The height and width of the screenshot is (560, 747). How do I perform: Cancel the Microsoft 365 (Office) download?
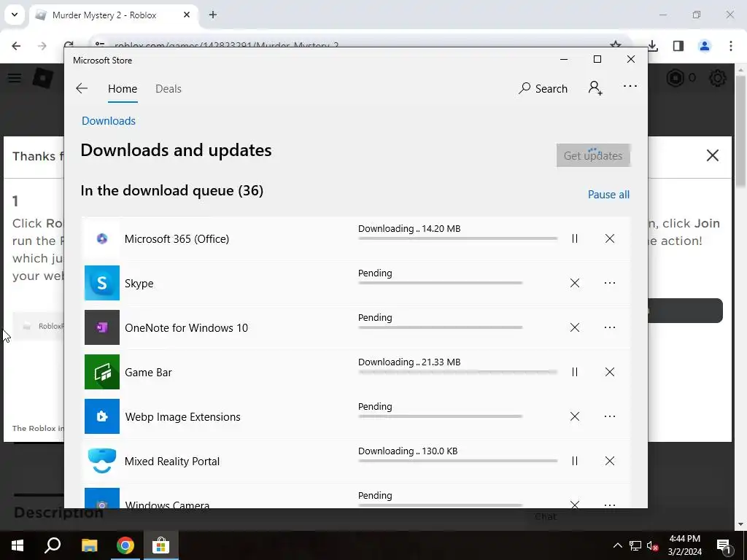[610, 238]
